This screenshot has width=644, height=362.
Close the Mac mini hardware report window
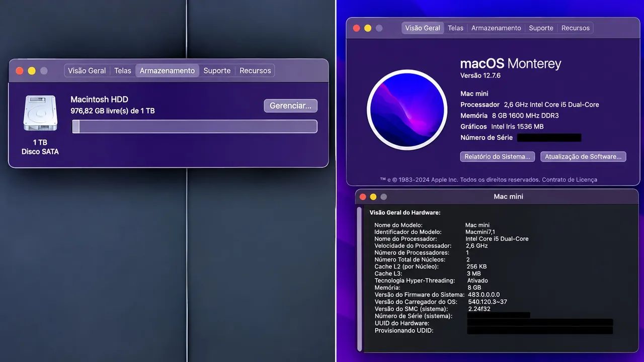363,197
